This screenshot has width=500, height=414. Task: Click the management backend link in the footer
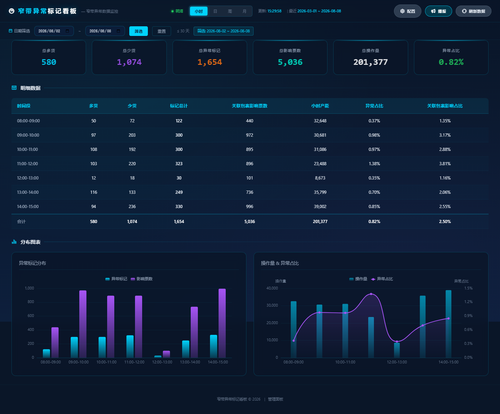click(276, 399)
